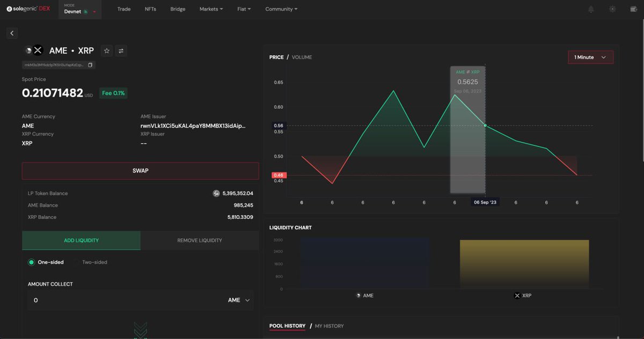Click the AME bar in liquidity chart

point(364,264)
